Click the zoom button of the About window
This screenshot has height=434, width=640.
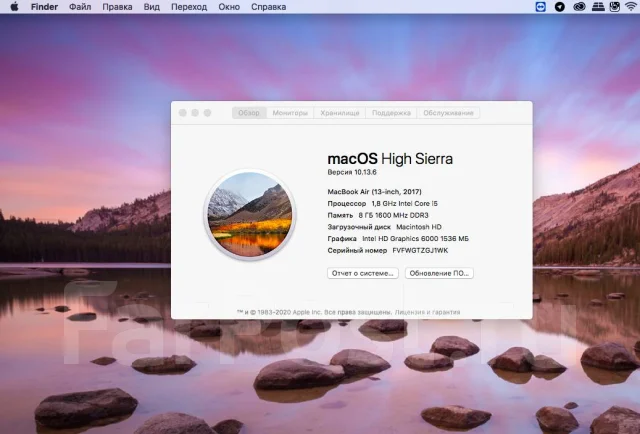coord(207,113)
